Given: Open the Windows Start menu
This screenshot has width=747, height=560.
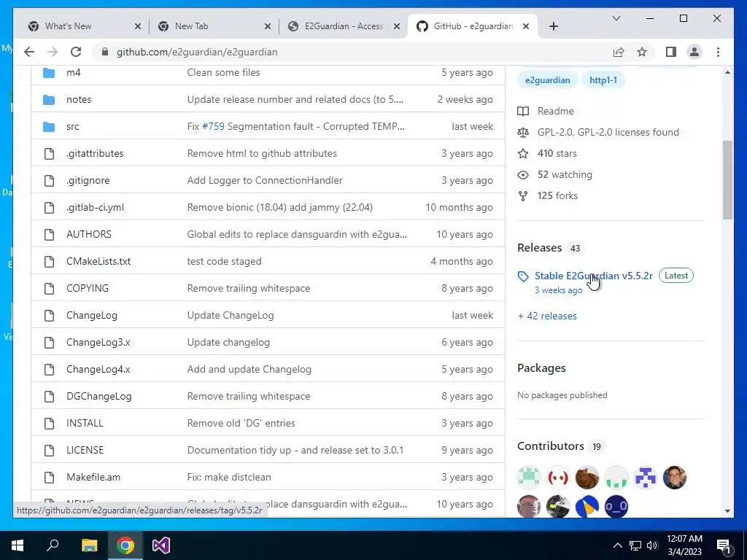Looking at the screenshot, I should tap(18, 545).
